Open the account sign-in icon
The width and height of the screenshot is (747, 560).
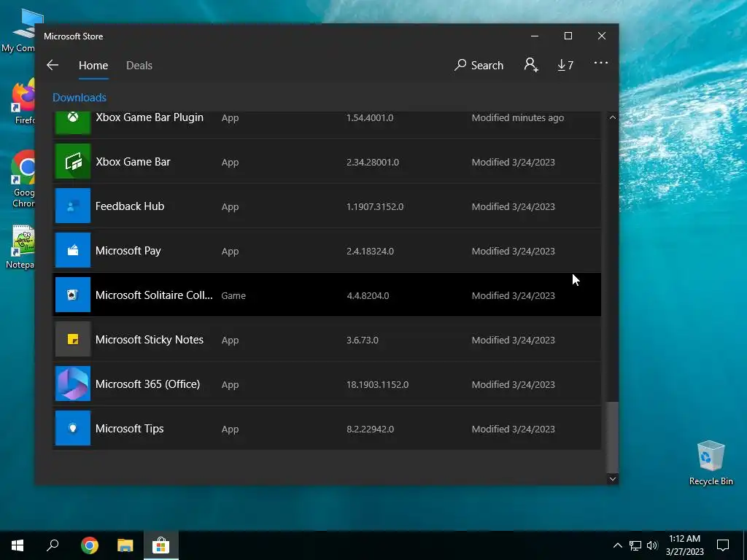click(531, 65)
